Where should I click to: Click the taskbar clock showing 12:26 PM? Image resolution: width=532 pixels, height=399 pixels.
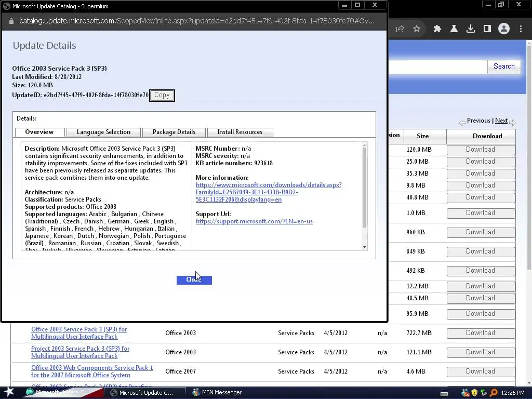[x=512, y=393]
